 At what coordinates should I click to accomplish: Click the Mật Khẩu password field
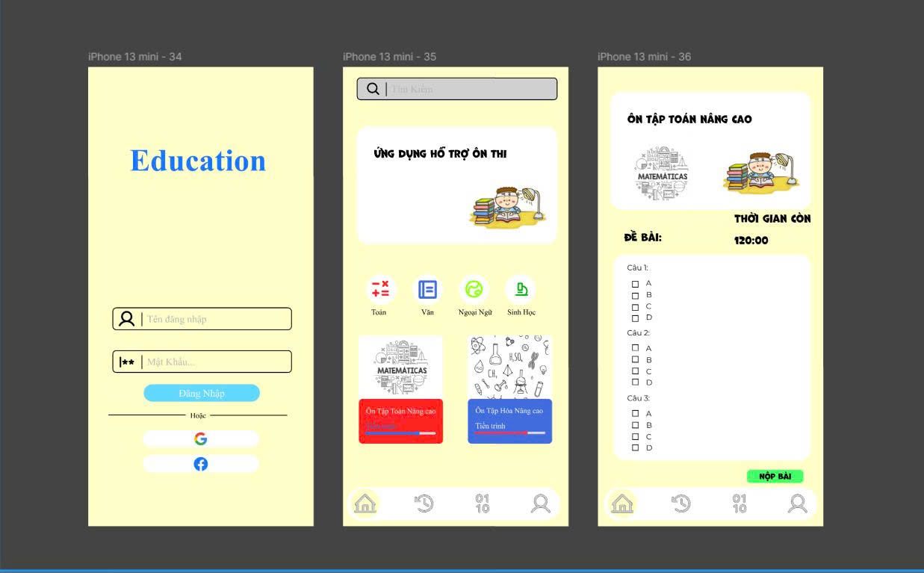point(202,362)
